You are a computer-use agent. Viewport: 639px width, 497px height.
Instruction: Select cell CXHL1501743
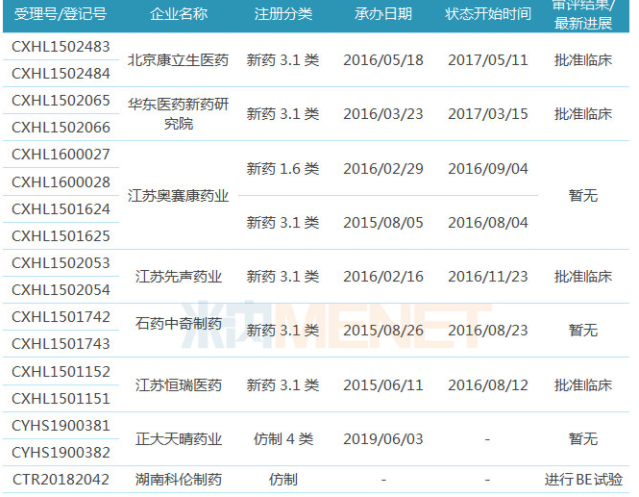pyautogui.click(x=61, y=344)
